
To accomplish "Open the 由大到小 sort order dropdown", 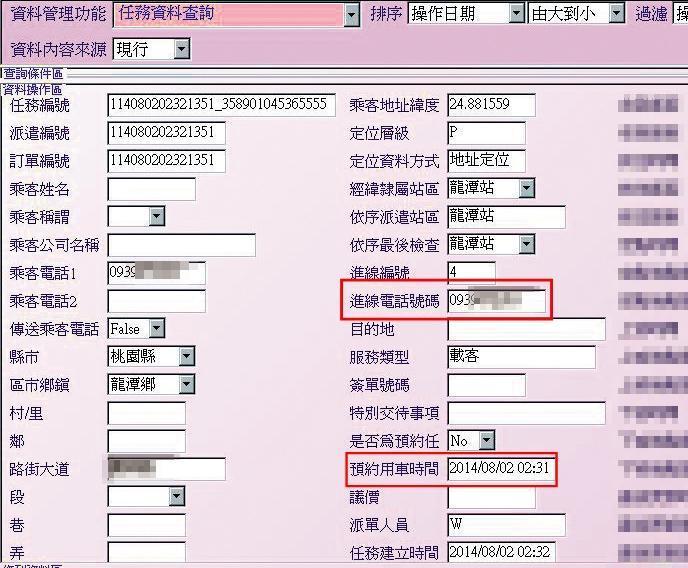I will coord(616,14).
